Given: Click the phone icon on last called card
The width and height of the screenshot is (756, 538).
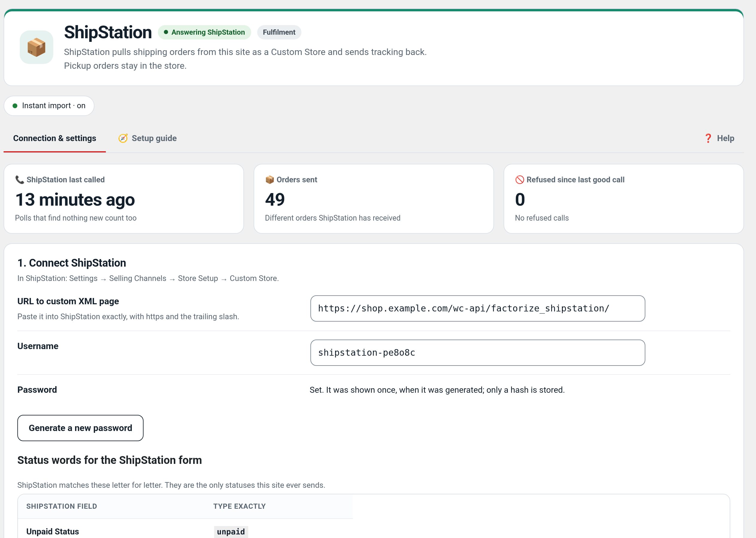Looking at the screenshot, I should pos(19,180).
